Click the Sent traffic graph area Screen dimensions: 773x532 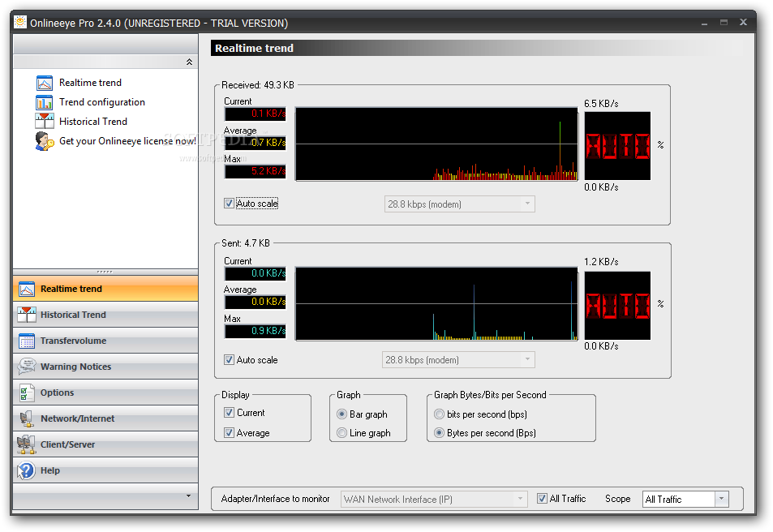coord(436,304)
